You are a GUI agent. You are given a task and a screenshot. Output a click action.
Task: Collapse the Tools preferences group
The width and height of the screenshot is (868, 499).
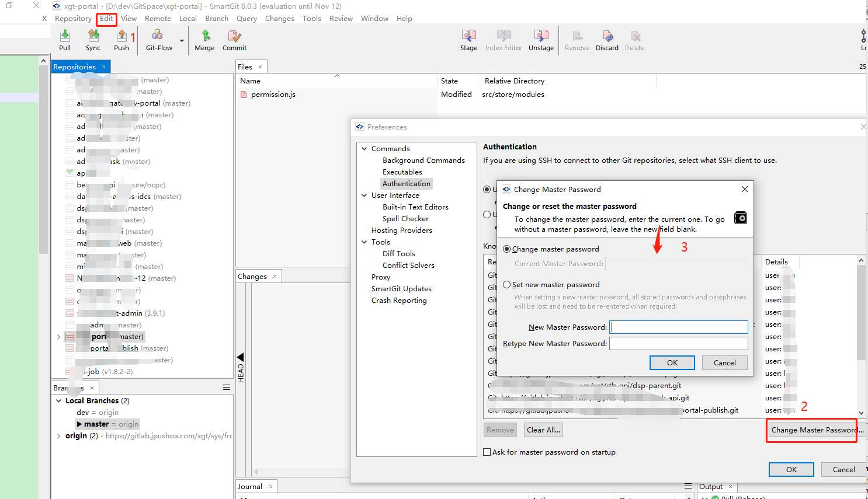click(364, 242)
